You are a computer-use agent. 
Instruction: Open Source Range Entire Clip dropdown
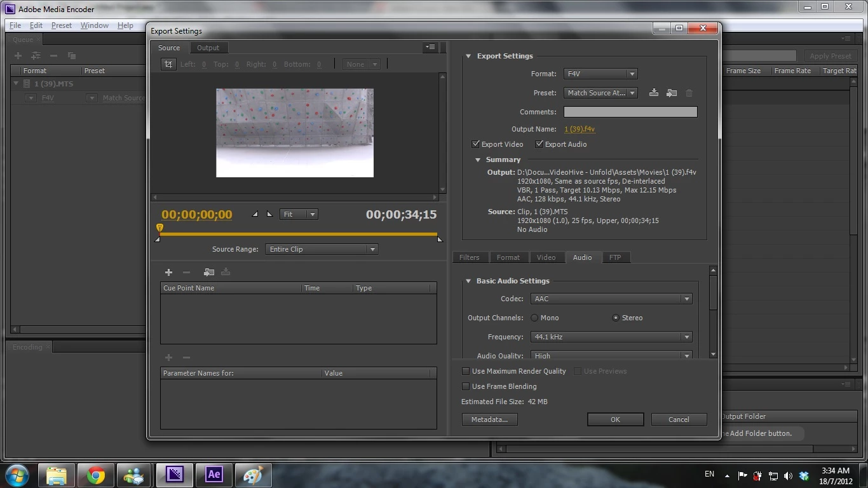tap(322, 249)
